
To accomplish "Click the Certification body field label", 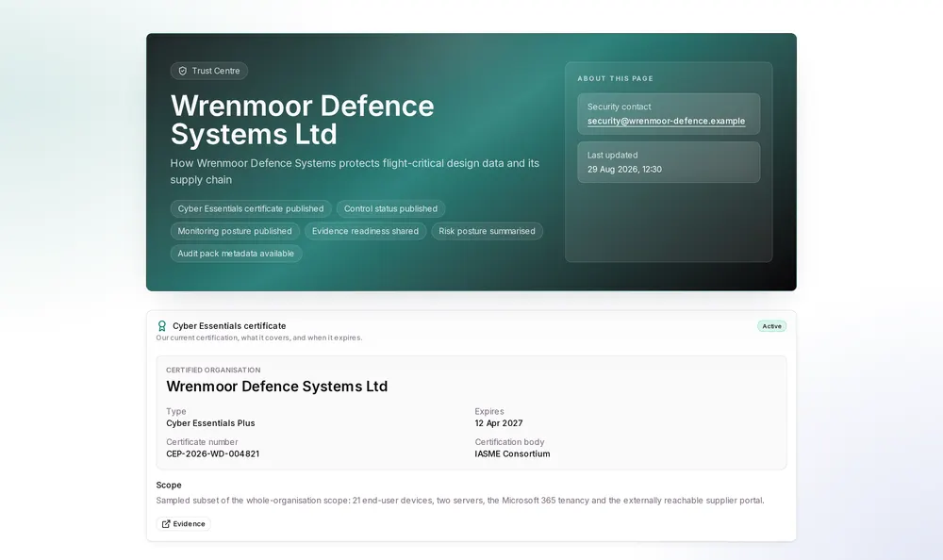I will click(509, 442).
